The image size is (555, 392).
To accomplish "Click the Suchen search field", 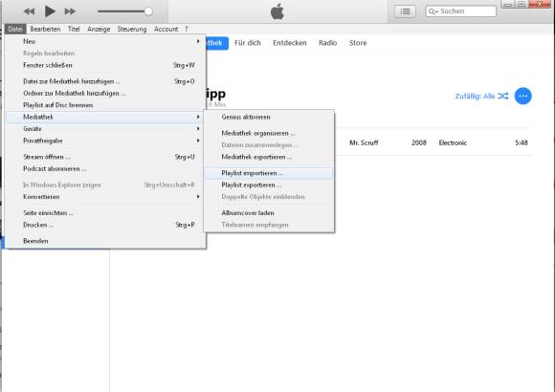I will click(460, 11).
